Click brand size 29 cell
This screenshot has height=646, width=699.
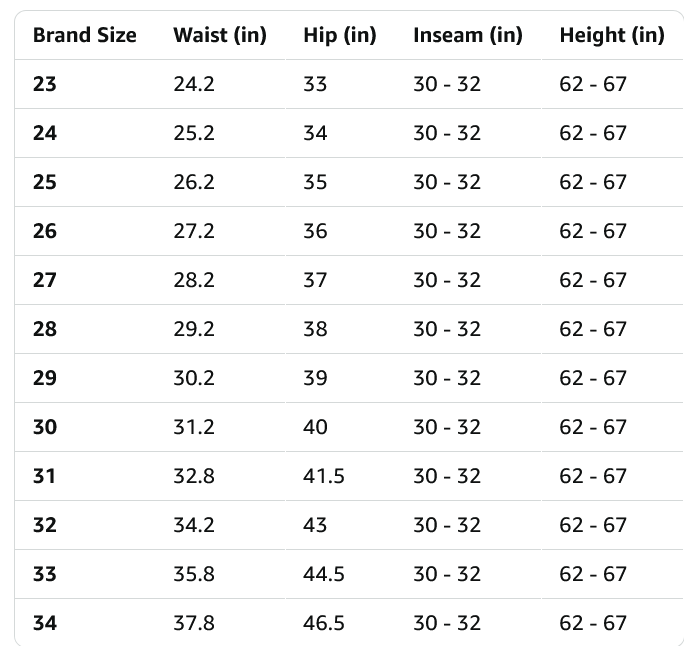[45, 378]
